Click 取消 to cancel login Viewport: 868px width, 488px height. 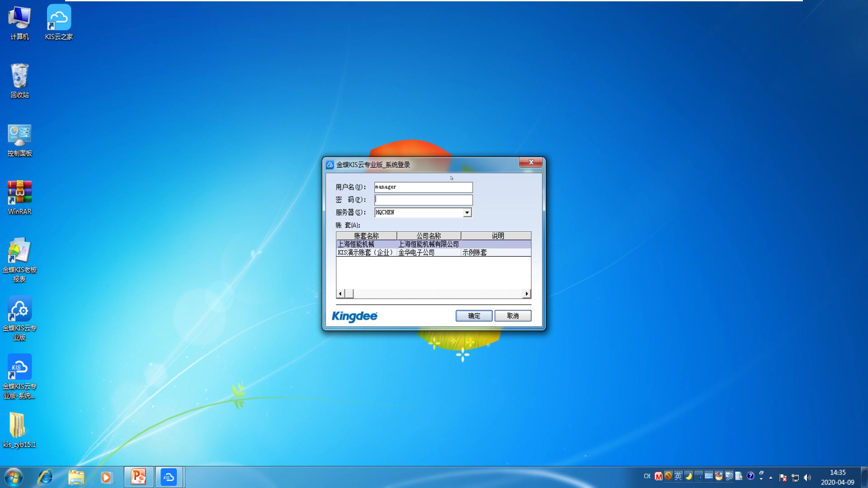click(513, 316)
